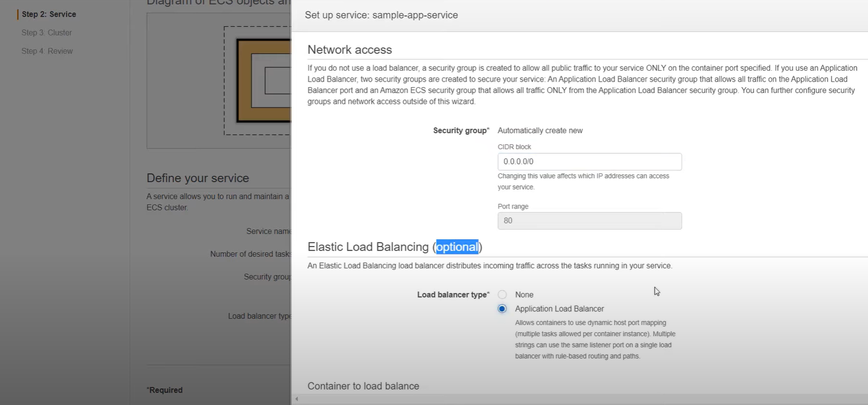868x405 pixels.
Task: Click the CIDR help text about IP addresses
Action: 583,182
